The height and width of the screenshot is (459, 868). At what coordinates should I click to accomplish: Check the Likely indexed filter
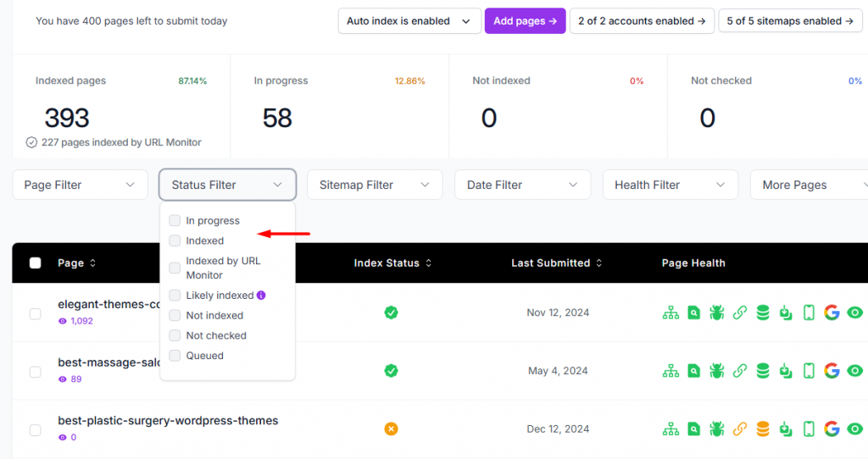[175, 296]
